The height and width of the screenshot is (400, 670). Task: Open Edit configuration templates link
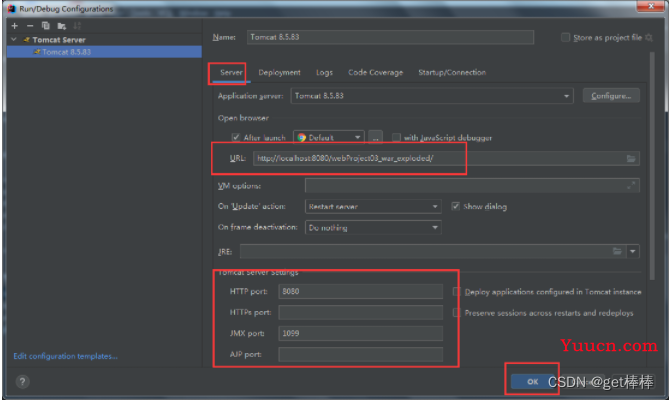[65, 356]
